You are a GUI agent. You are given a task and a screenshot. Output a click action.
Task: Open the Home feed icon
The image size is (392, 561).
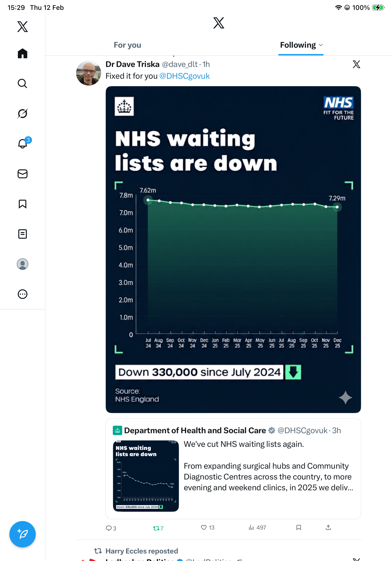pos(23,53)
